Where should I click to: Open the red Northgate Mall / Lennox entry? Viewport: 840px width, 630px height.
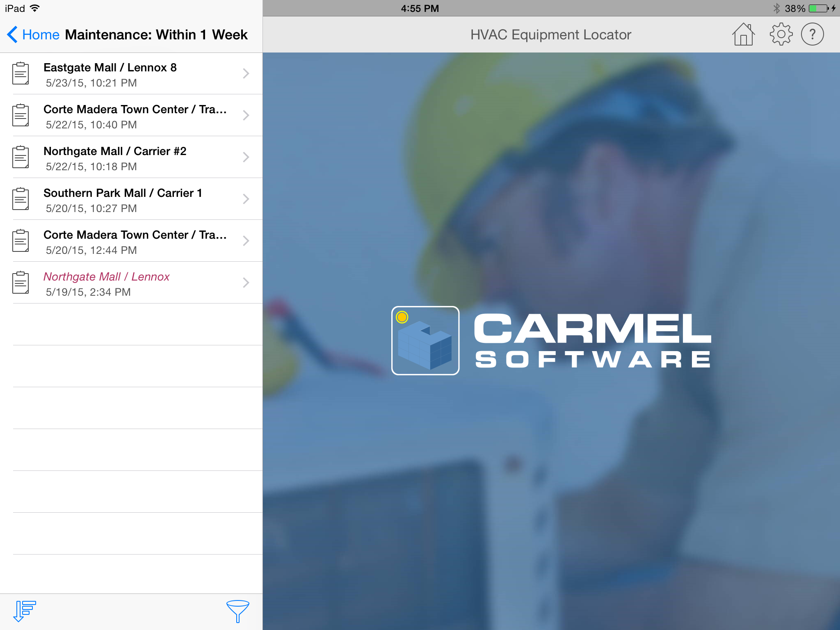pyautogui.click(x=131, y=283)
